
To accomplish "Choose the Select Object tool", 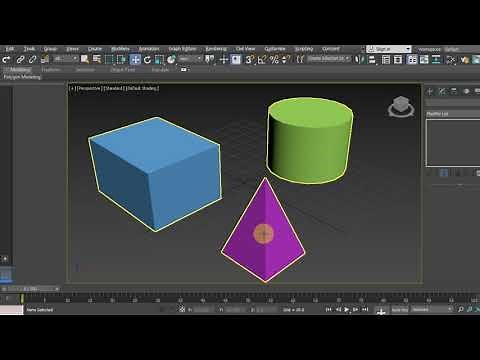I will (x=85, y=60).
